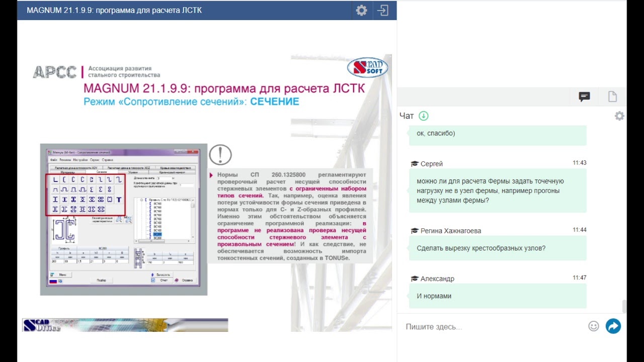The image size is (644, 362).
Task: Click the message 'Сделать вырезку крестообразных узлов?'
Action: (x=498, y=248)
